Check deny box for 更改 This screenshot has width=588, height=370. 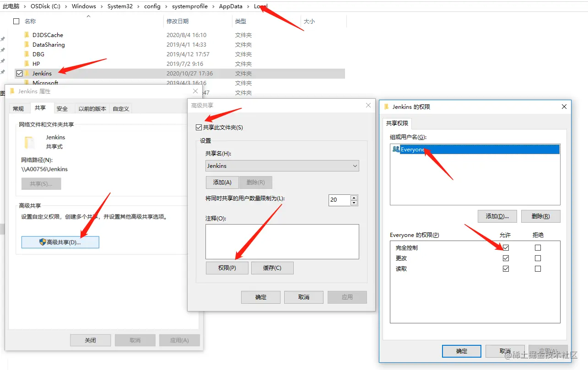538,258
